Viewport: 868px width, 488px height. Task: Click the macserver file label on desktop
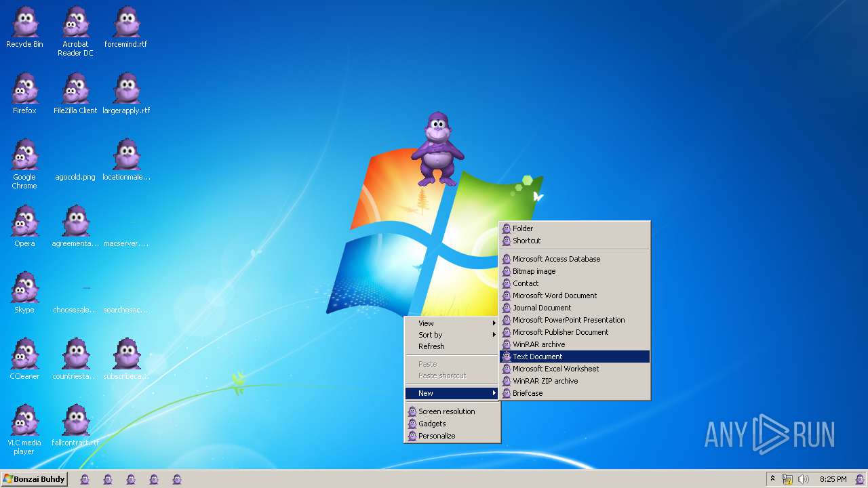pyautogui.click(x=126, y=243)
